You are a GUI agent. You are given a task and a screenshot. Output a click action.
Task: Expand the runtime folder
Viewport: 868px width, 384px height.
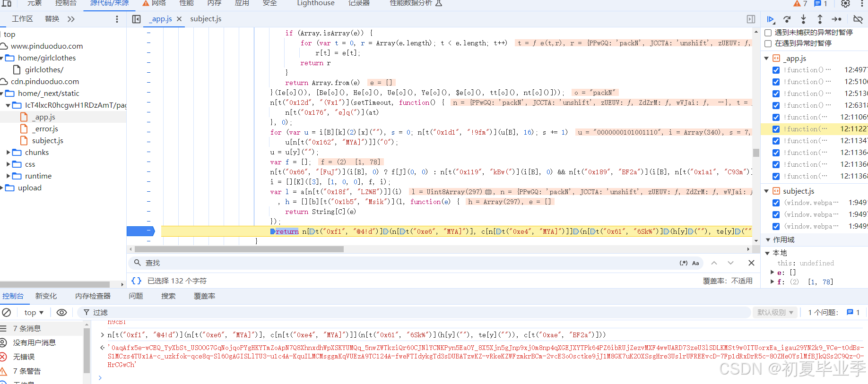pos(8,176)
